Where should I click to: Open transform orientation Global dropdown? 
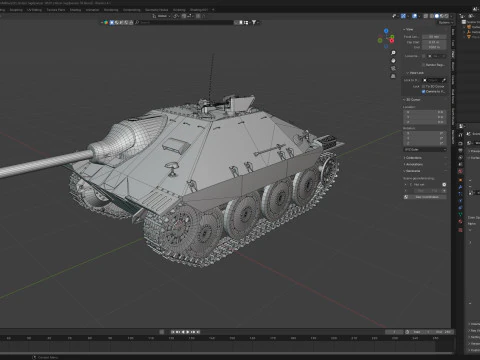pyautogui.click(x=162, y=16)
